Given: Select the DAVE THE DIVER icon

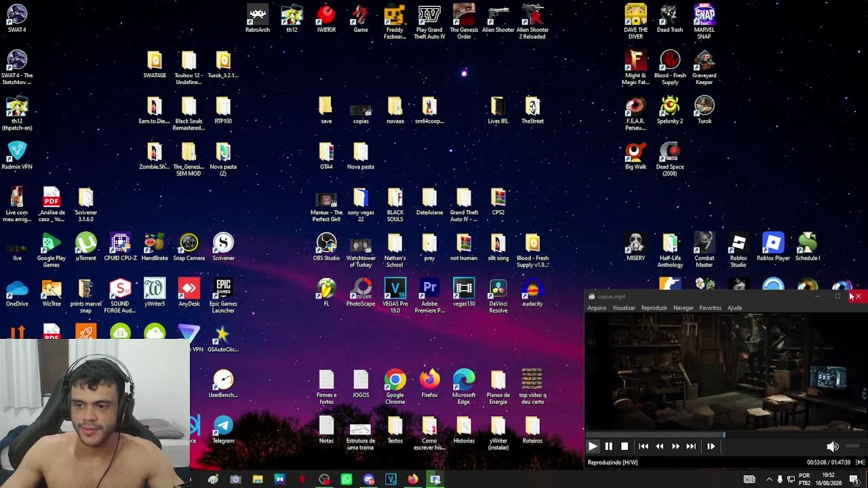Looking at the screenshot, I should (635, 22).
